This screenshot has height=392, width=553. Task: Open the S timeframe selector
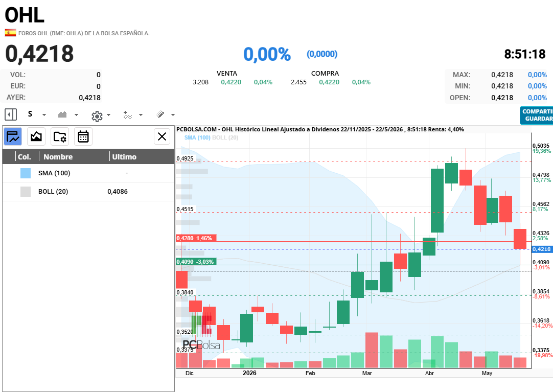click(30, 114)
